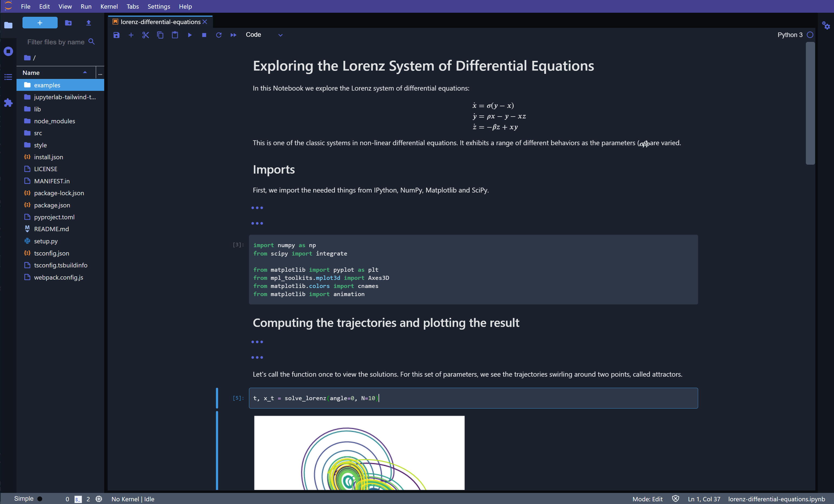The height and width of the screenshot is (504, 834).
Task: Expand the collapsed cell above the imports
Action: (x=257, y=208)
